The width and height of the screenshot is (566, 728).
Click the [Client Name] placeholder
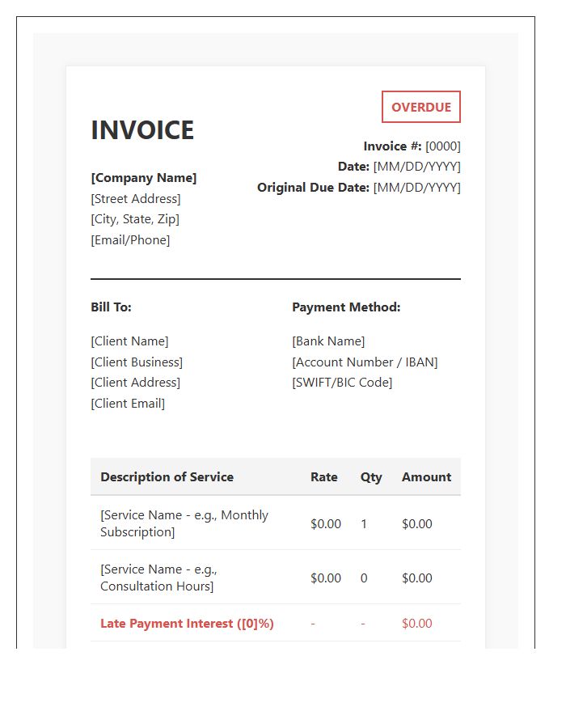click(x=129, y=341)
